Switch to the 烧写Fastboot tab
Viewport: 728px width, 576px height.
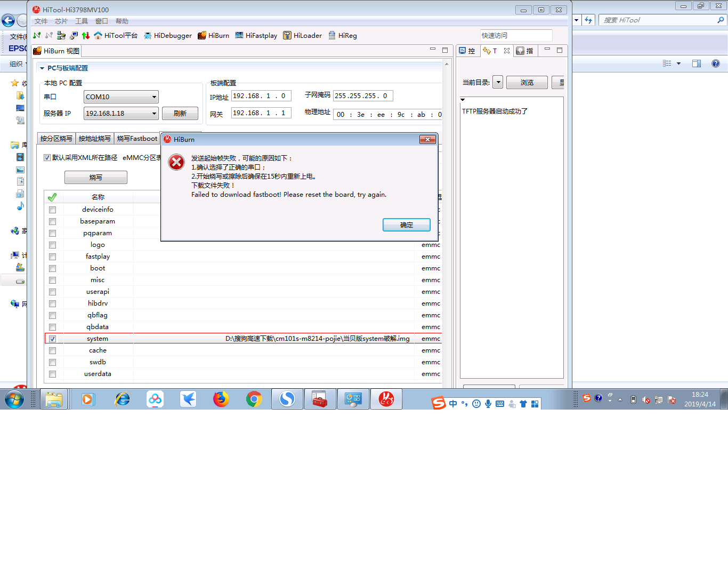click(x=137, y=139)
